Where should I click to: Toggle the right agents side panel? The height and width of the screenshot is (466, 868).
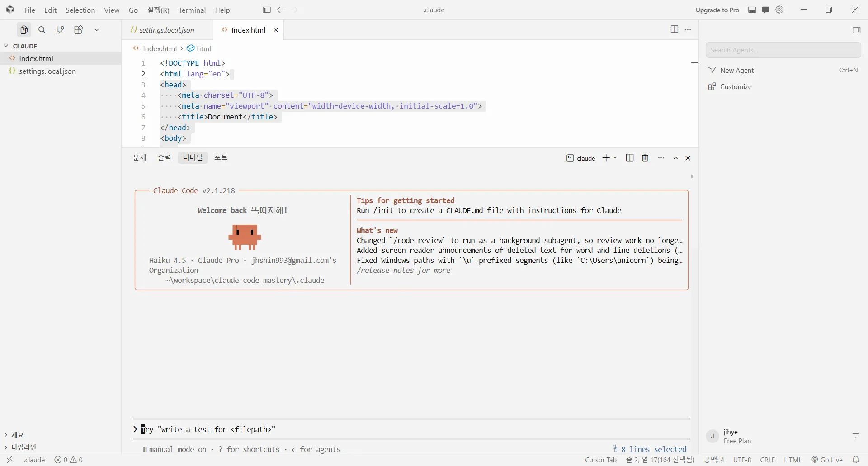[856, 30]
